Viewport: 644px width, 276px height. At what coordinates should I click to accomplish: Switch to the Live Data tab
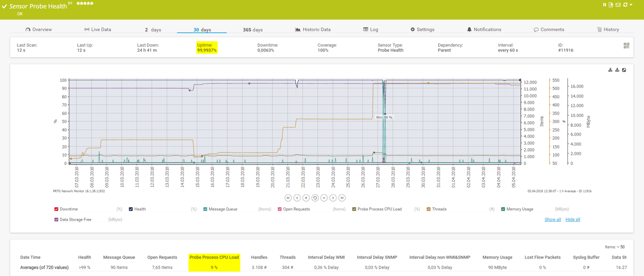(x=98, y=29)
